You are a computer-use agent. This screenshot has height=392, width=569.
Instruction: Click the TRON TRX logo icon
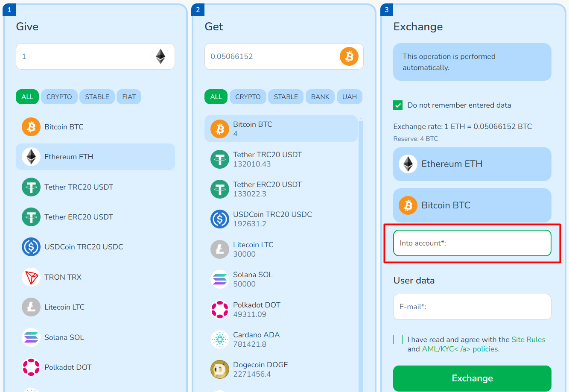pyautogui.click(x=31, y=277)
